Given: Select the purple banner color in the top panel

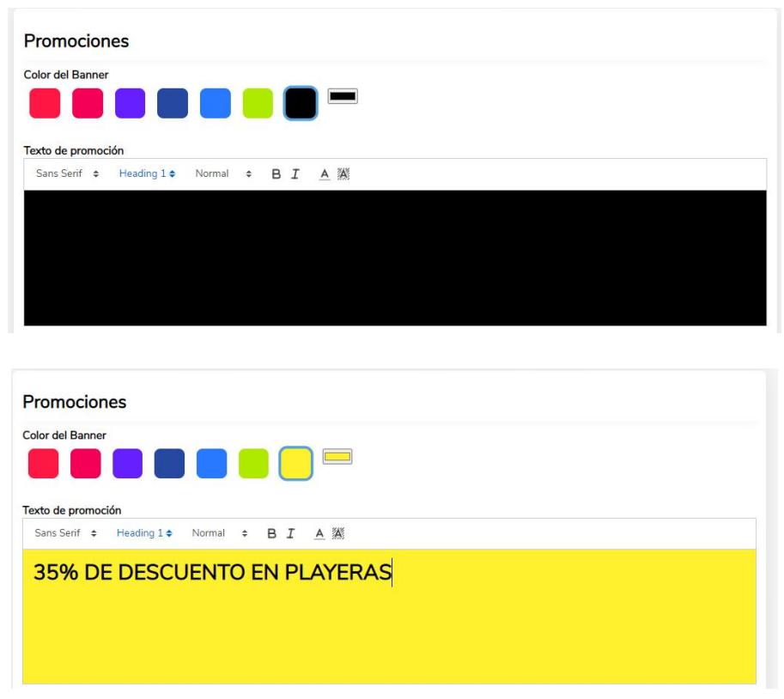Looking at the screenshot, I should click(x=130, y=103).
